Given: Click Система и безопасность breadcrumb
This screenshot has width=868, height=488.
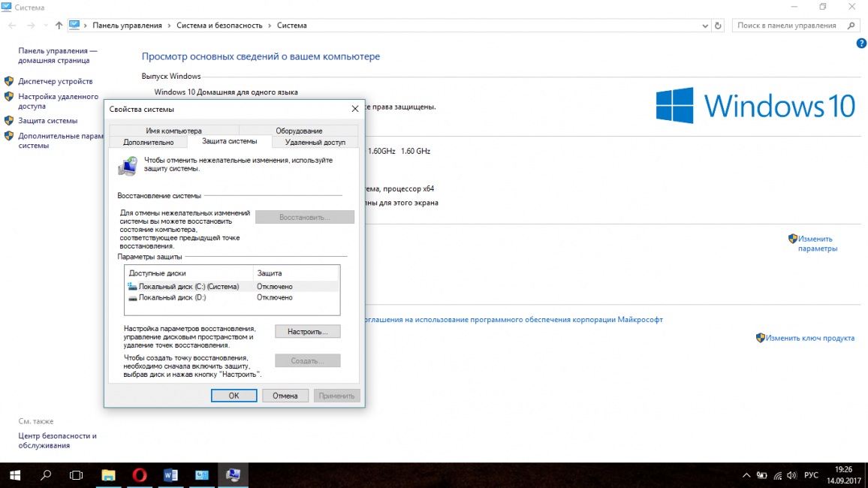Looking at the screenshot, I should click(219, 26).
